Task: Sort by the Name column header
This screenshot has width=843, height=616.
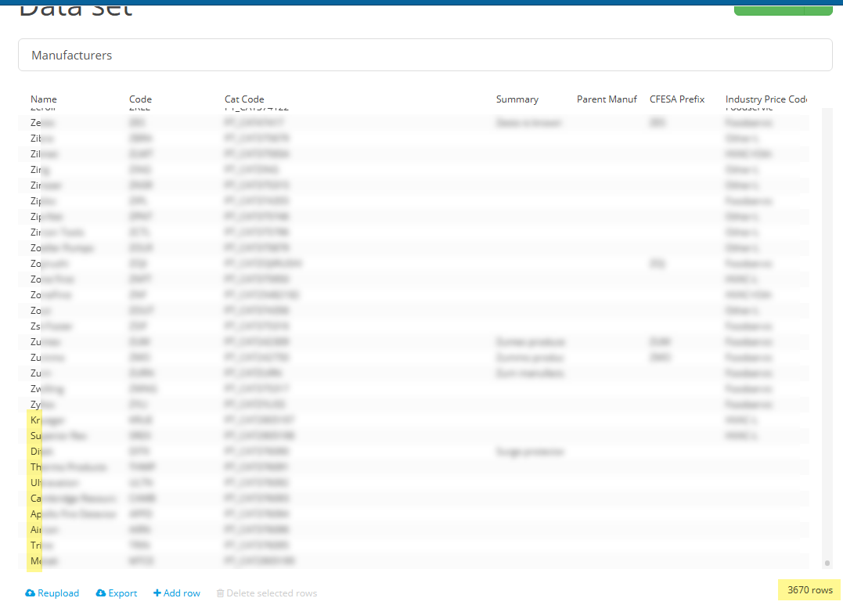Action: pyautogui.click(x=44, y=99)
